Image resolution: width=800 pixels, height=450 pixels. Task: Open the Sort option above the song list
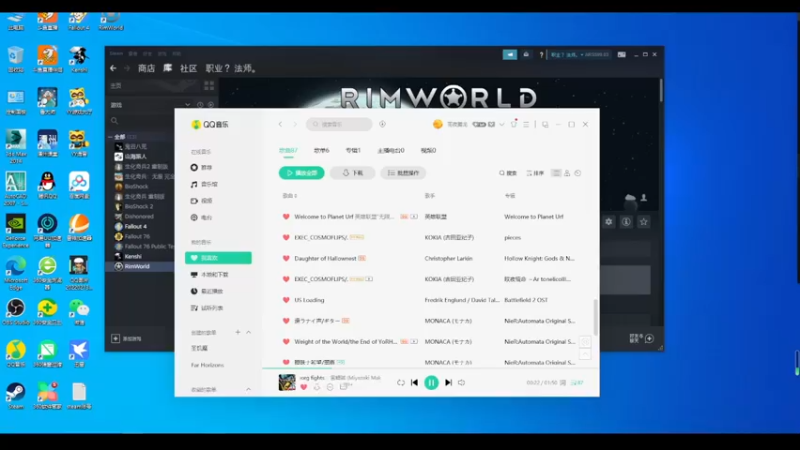coord(535,173)
